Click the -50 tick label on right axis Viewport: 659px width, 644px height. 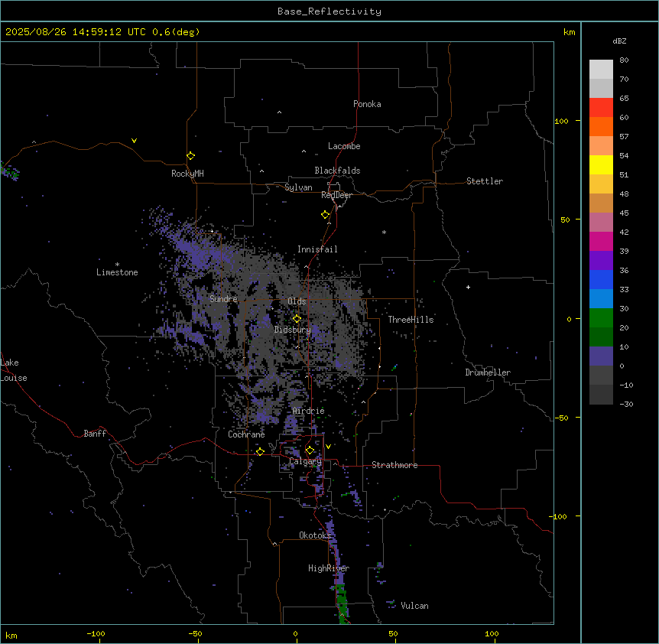pyautogui.click(x=561, y=418)
